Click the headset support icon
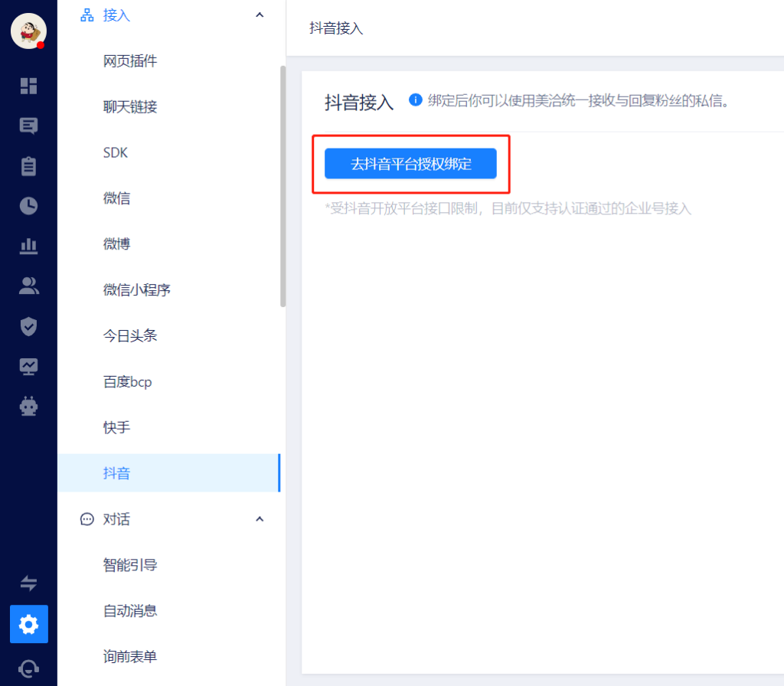 click(x=28, y=668)
